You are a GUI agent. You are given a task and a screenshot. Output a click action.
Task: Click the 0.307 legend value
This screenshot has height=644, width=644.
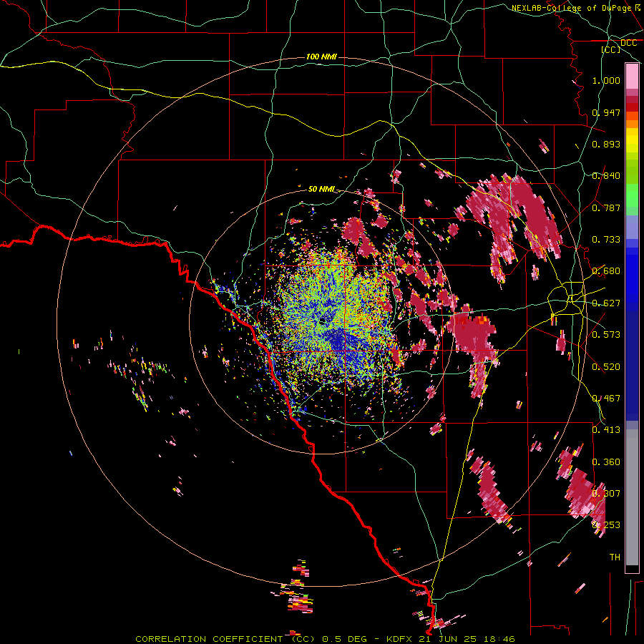[x=606, y=493]
